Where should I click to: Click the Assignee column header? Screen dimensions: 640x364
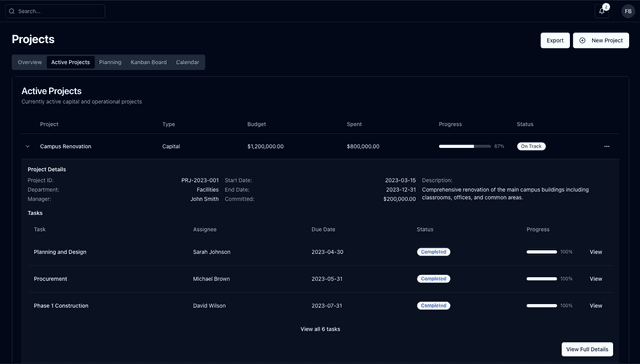205,229
